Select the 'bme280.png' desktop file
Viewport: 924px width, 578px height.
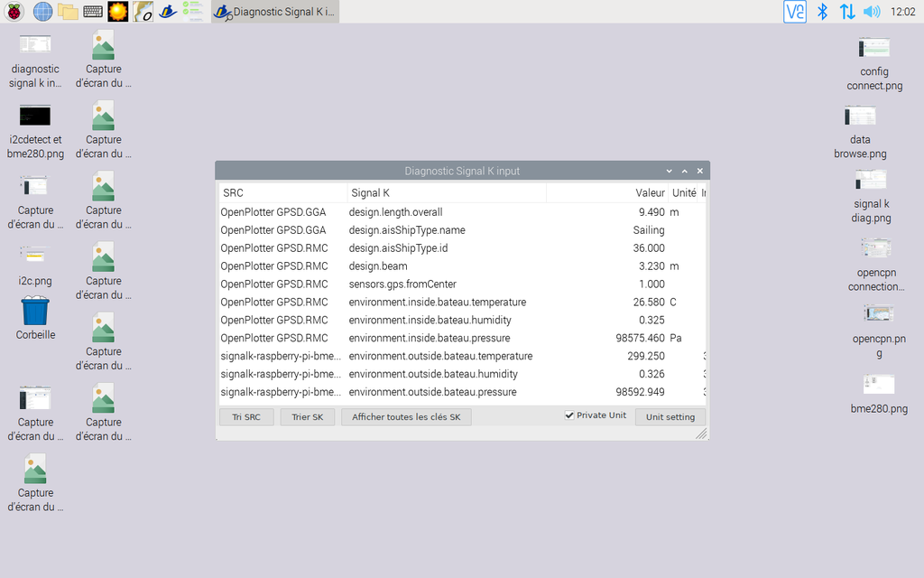pyautogui.click(x=879, y=394)
